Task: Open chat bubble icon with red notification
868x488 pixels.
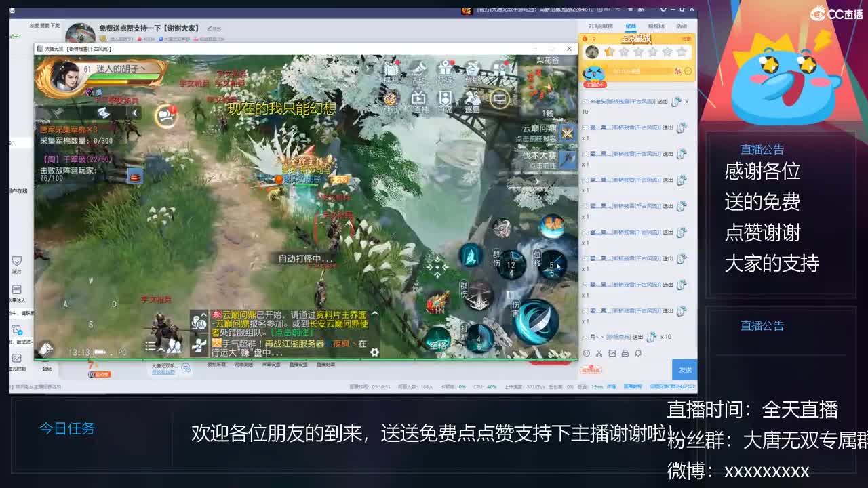Action: (x=166, y=116)
